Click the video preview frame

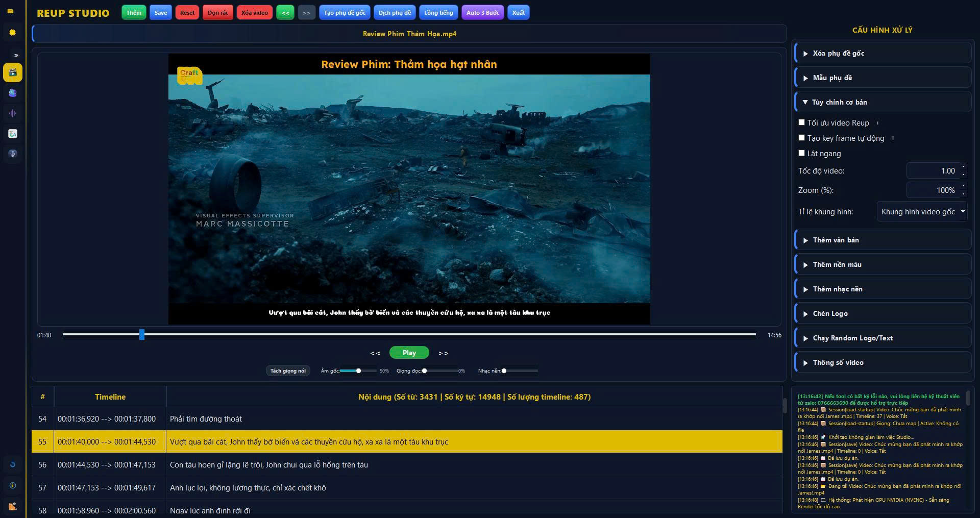409,189
